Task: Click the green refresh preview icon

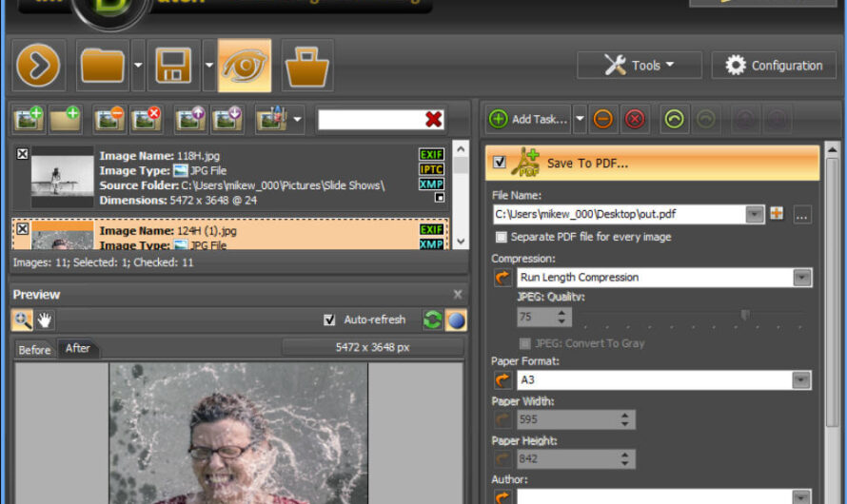Action: (433, 320)
